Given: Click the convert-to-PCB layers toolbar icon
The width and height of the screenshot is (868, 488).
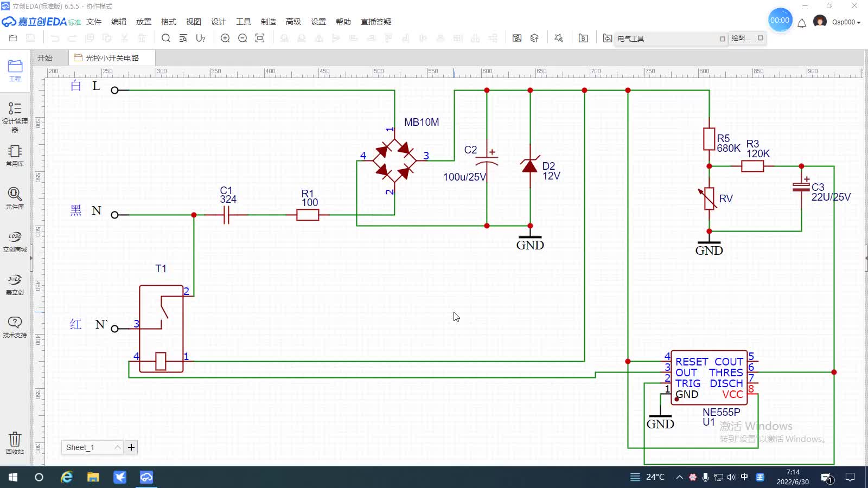Looking at the screenshot, I should (534, 38).
